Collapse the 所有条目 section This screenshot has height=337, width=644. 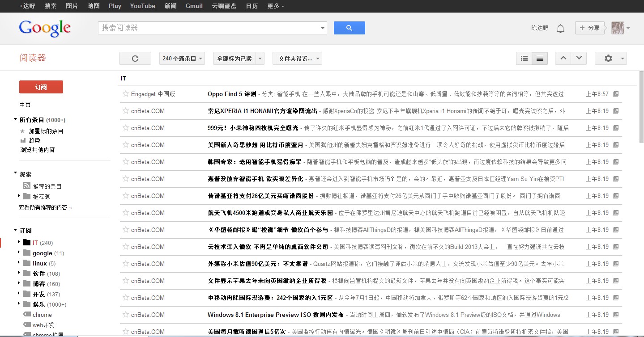click(16, 120)
